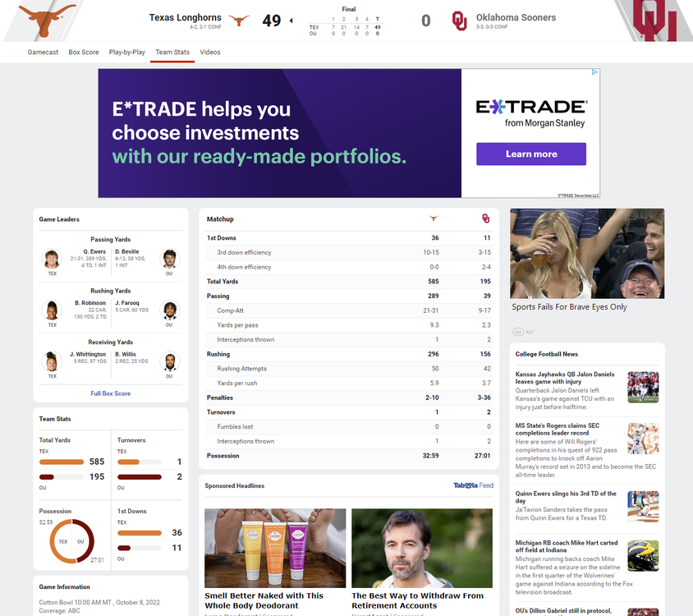The width and height of the screenshot is (693, 616).
Task: Click the AdChoices icon on E*TRADE banner
Action: 595,72
